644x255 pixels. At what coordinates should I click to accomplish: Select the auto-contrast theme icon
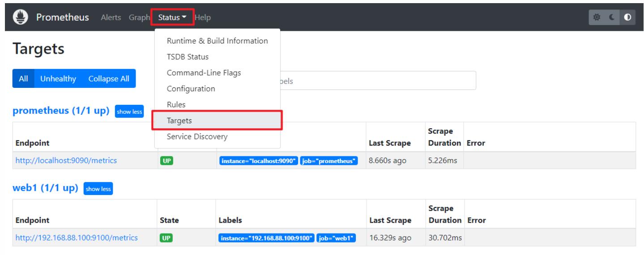tap(627, 17)
